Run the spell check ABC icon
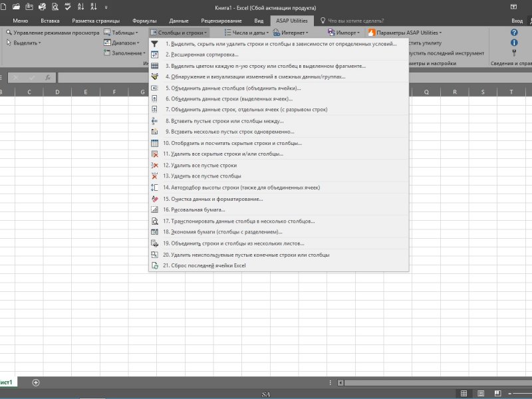The width and height of the screenshot is (532, 399). [68, 7]
